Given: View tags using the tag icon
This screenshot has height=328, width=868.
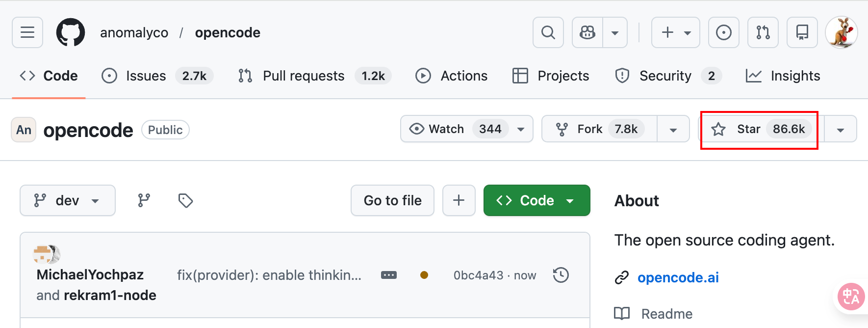Looking at the screenshot, I should coord(185,200).
